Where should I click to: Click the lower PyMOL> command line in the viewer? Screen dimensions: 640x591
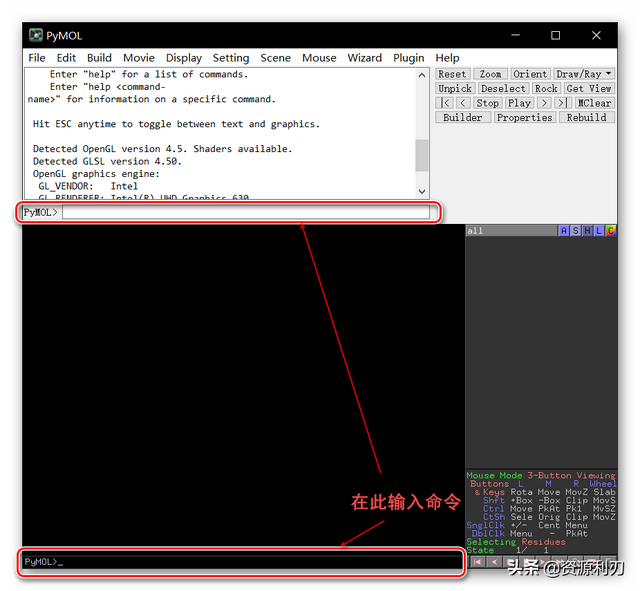pyautogui.click(x=242, y=562)
